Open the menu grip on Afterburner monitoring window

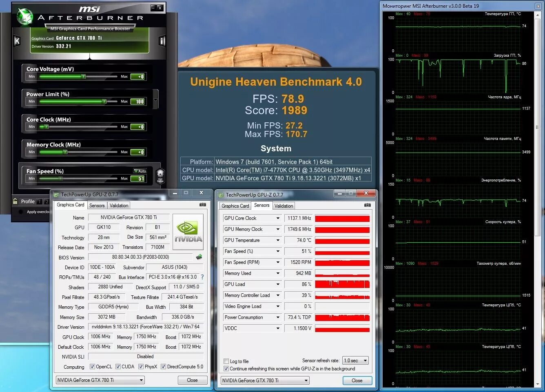click(538, 128)
